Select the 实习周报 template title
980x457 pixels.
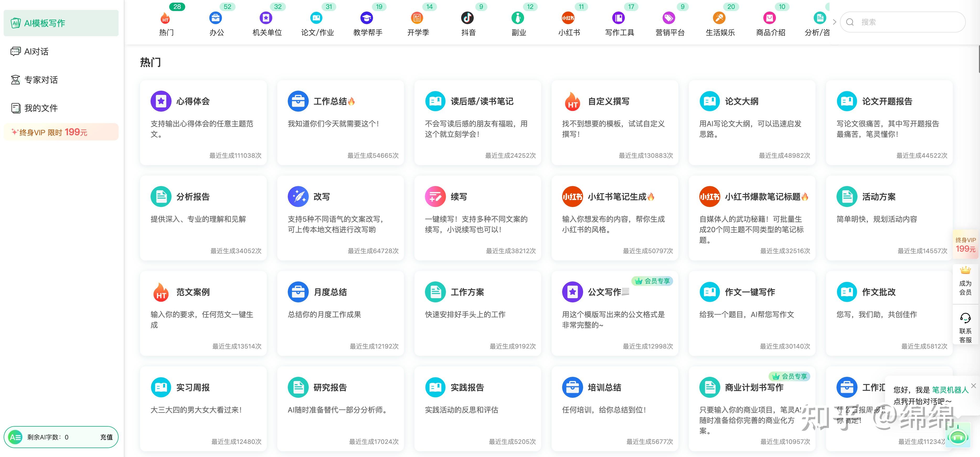click(x=193, y=388)
